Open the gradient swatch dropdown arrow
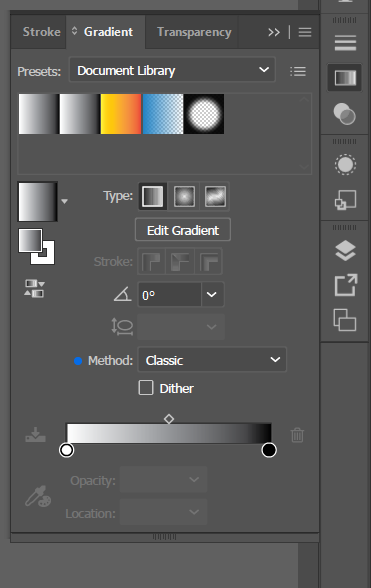371x588 pixels. (x=65, y=201)
